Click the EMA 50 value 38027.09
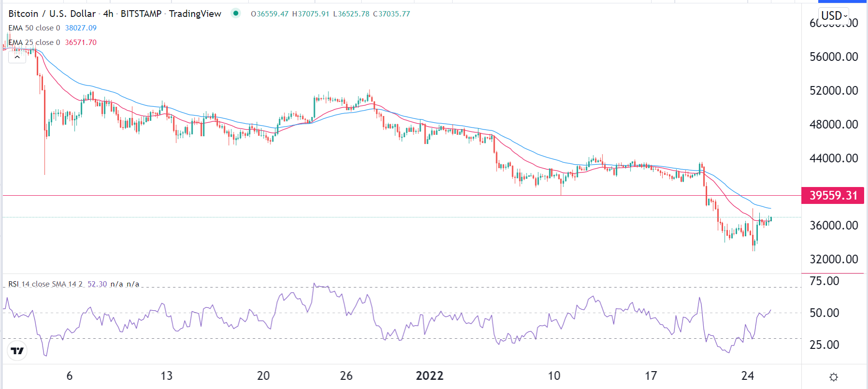The image size is (868, 389). point(81,28)
